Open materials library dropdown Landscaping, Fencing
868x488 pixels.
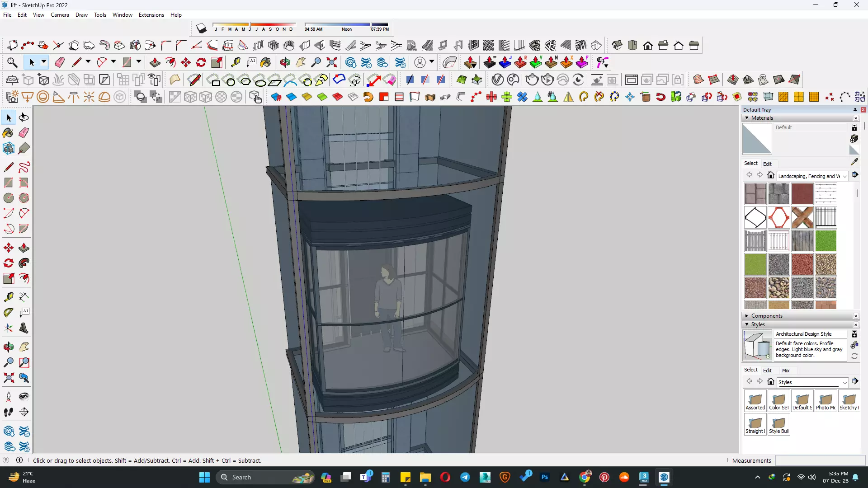(812, 176)
